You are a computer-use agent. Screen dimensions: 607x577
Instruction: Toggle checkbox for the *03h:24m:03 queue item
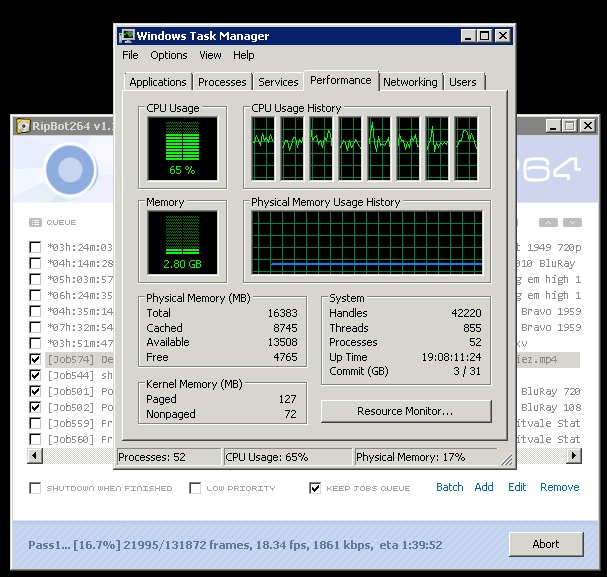pos(35,247)
